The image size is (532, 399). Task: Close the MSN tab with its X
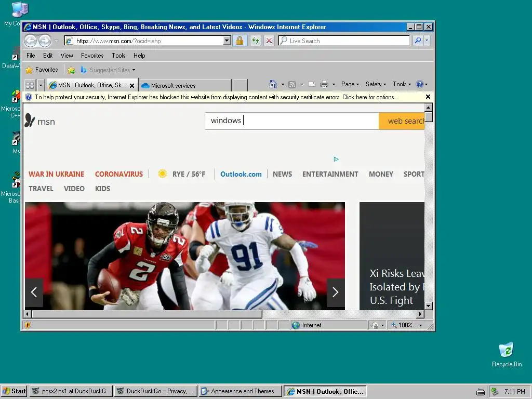(132, 86)
